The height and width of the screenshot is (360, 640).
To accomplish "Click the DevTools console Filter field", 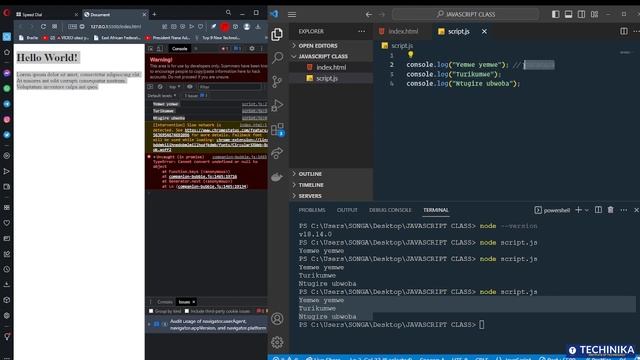I will 230,87.
